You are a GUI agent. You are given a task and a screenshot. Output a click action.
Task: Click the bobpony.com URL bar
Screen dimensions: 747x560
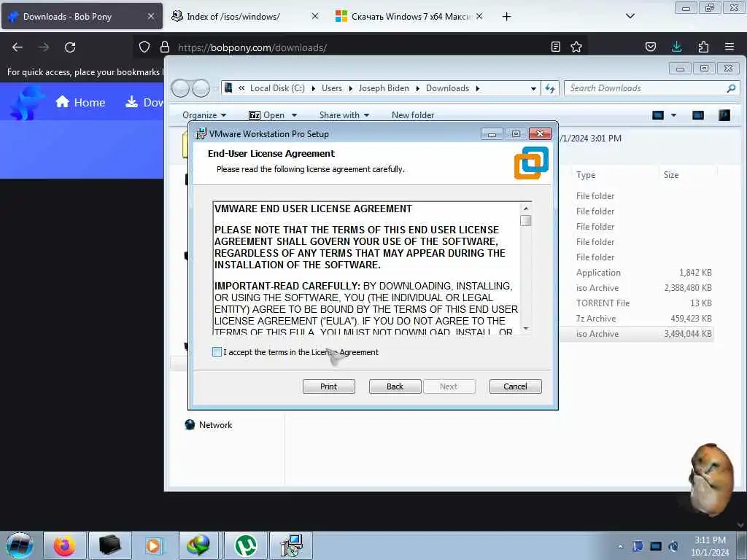360,47
